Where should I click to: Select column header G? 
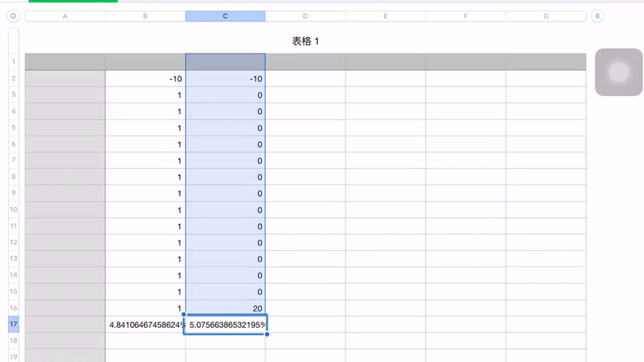pos(546,16)
